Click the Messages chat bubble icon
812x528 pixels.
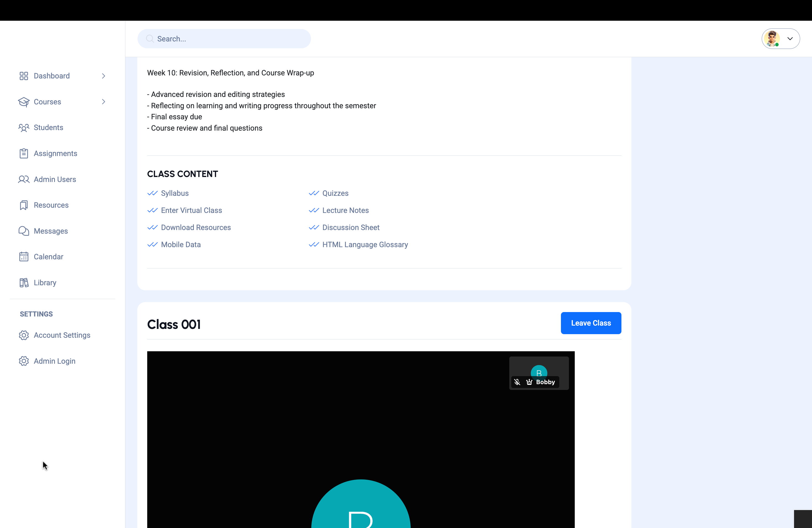pos(23,231)
